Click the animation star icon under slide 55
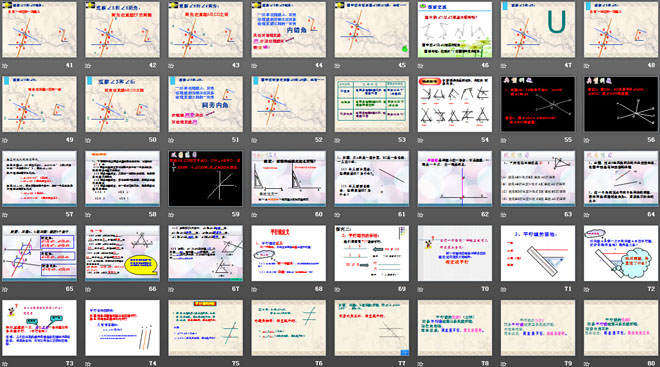660x367 pixels. point(504,140)
